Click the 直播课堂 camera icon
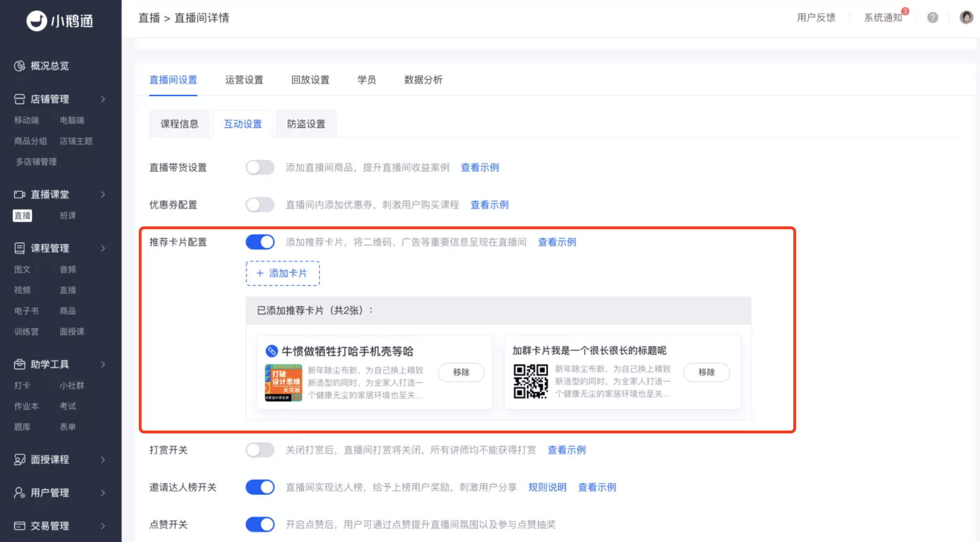980x542 pixels. (19, 195)
